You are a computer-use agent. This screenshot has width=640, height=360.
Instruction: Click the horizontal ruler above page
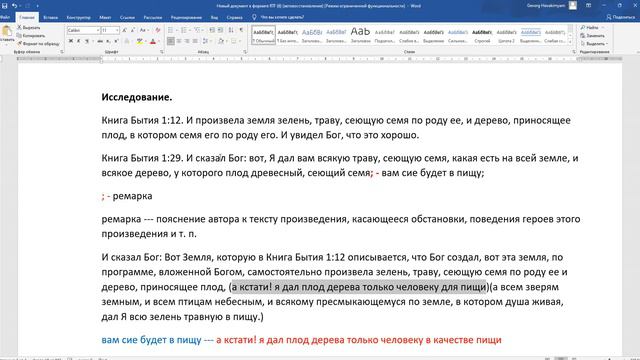[320, 59]
